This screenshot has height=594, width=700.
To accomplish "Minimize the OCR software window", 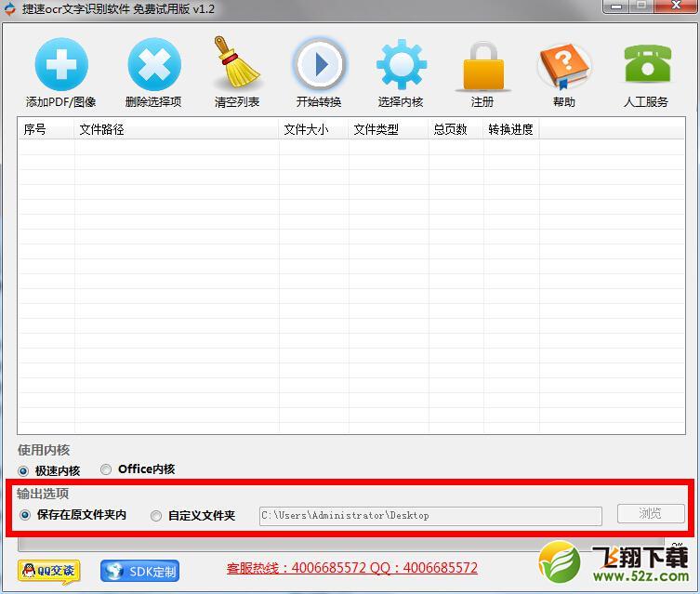I will pos(616,7).
